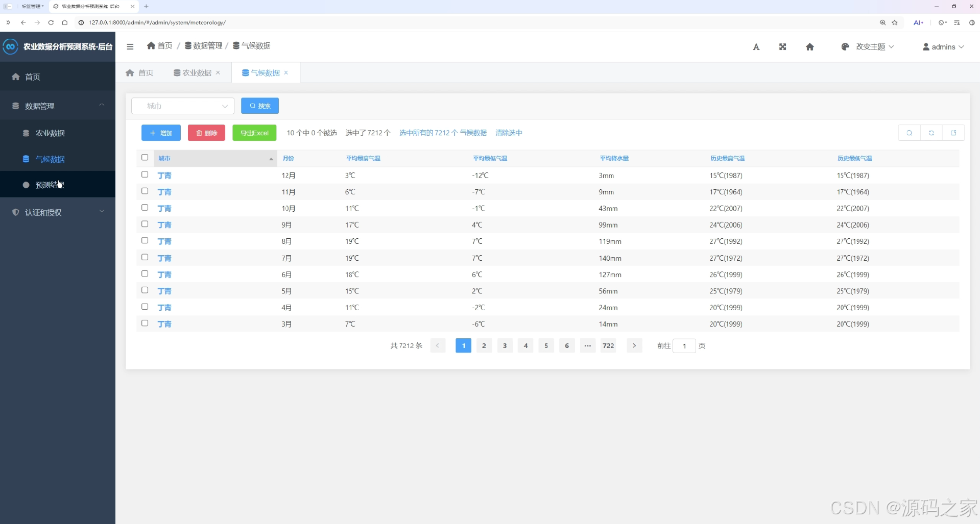980x524 pixels.
Task: Click the red 删除 delete button
Action: coord(206,133)
